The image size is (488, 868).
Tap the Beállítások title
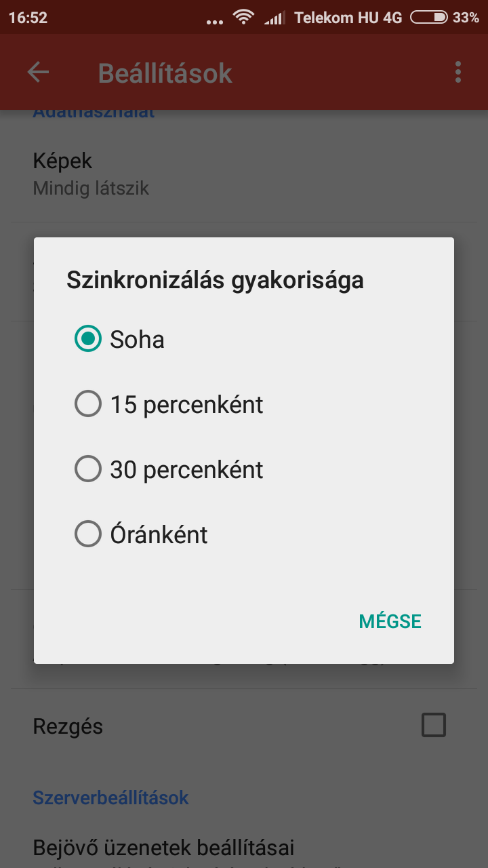(165, 73)
